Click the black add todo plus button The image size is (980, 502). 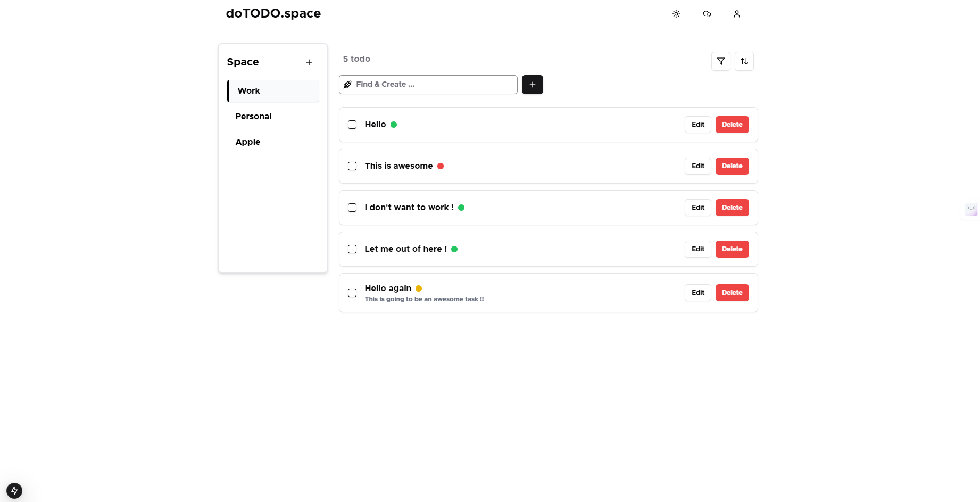point(533,85)
